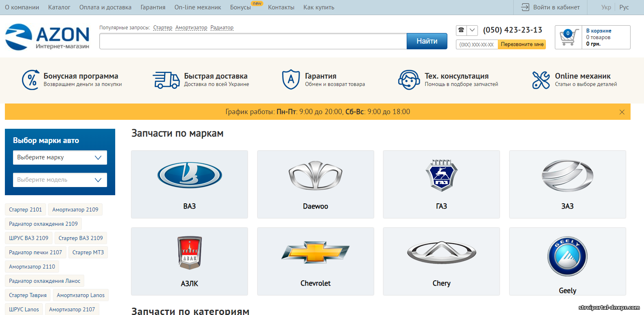Click the Амортизатор 2110 tag
The image size is (644, 315).
point(32,267)
